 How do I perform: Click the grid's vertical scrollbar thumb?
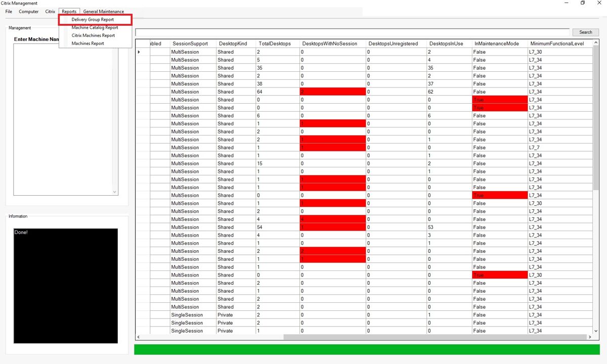596,119
